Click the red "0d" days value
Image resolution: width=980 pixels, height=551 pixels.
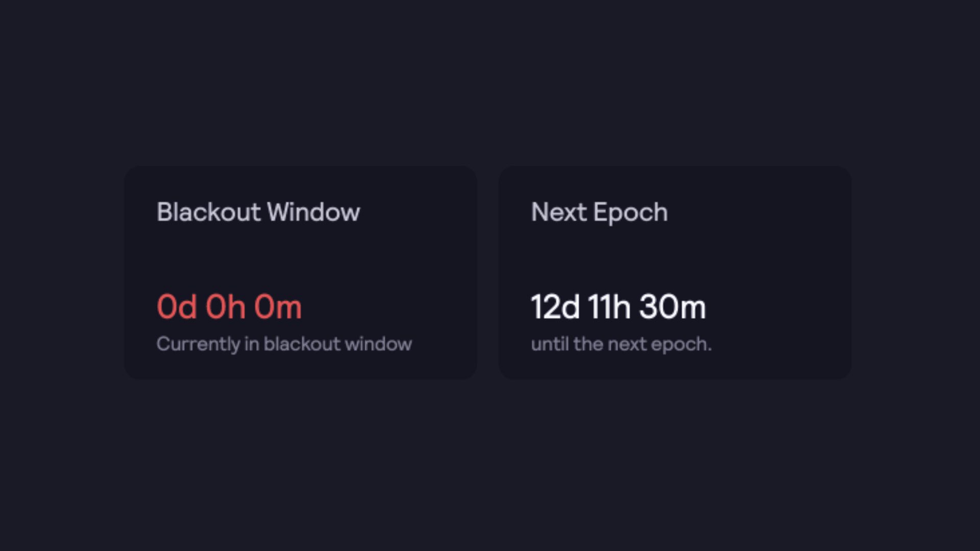[x=177, y=307]
